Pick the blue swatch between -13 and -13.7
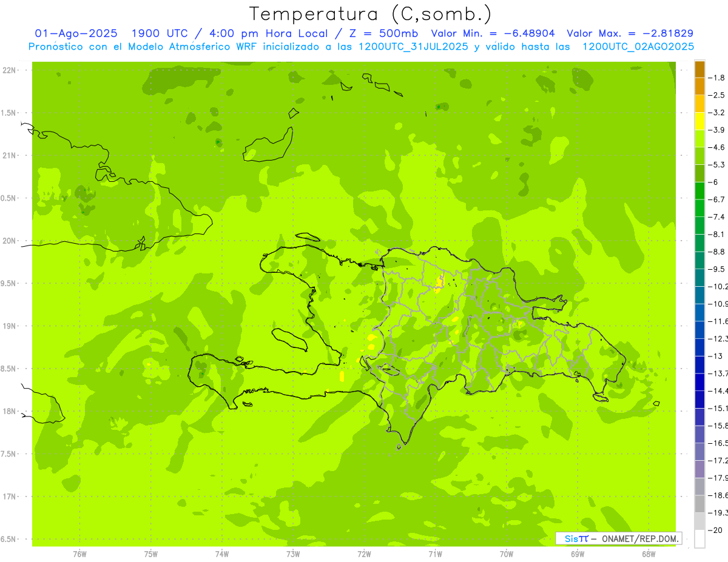This screenshot has width=728, height=562. click(699, 365)
